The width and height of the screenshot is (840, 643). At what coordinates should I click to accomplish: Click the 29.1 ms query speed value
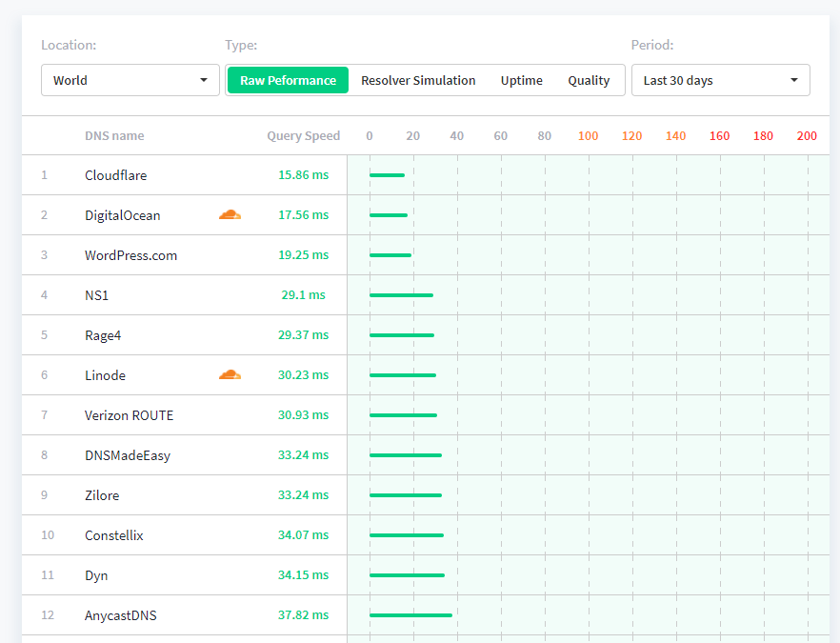pyautogui.click(x=303, y=294)
